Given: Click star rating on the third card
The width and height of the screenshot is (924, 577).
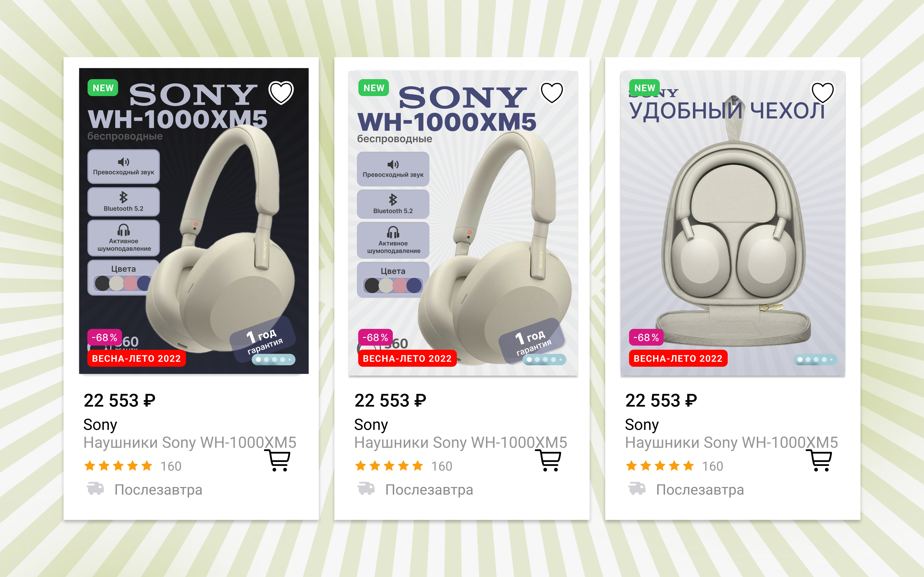Looking at the screenshot, I should [660, 466].
